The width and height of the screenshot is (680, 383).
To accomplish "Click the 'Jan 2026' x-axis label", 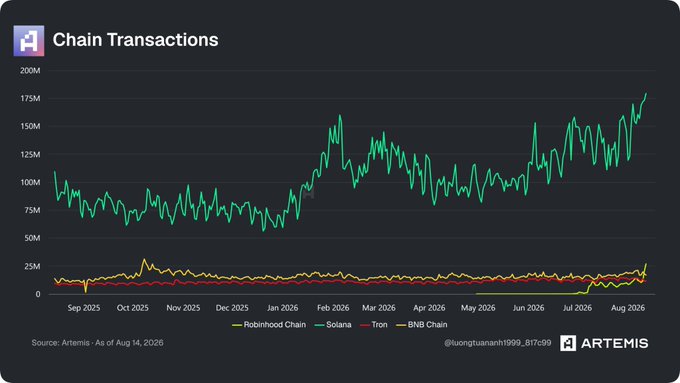I will click(x=282, y=308).
